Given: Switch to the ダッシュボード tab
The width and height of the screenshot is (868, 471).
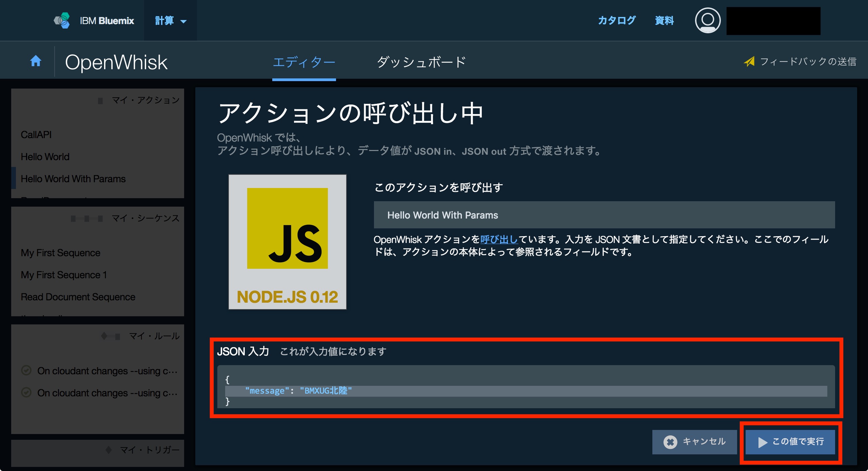Looking at the screenshot, I should pyautogui.click(x=421, y=62).
